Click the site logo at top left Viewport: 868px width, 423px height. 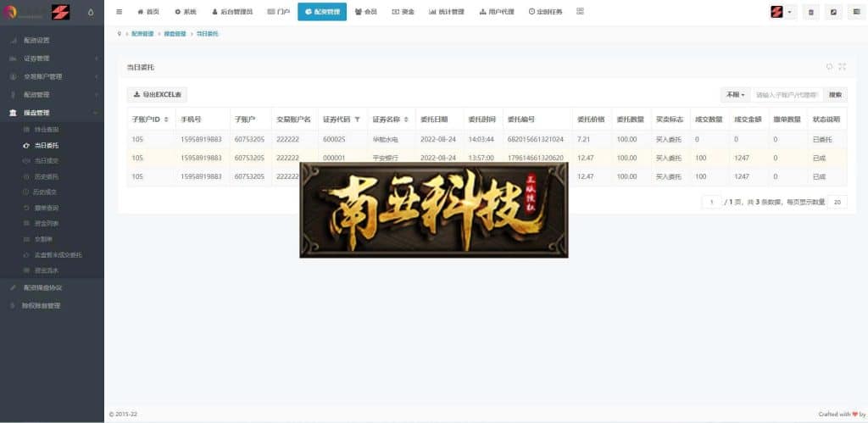(36, 12)
